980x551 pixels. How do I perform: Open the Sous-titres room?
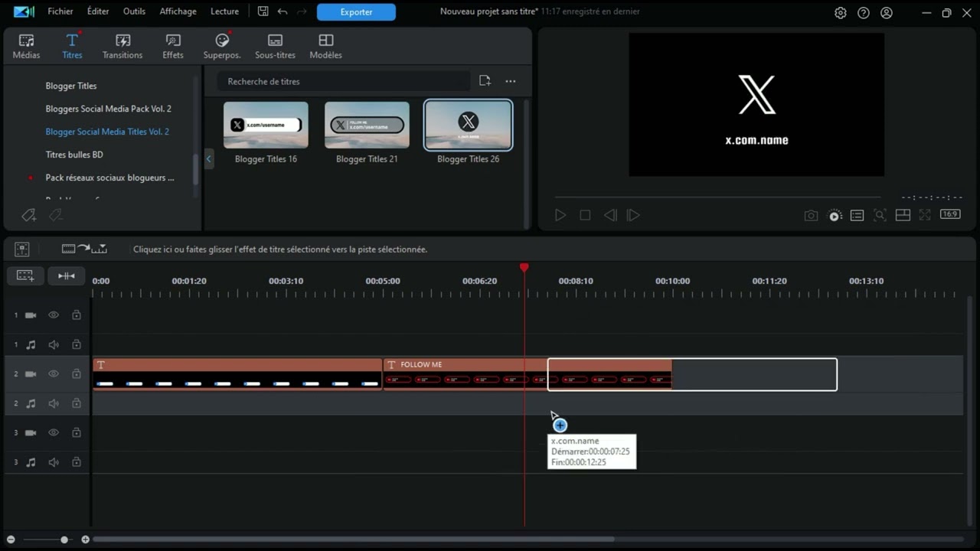(x=275, y=46)
